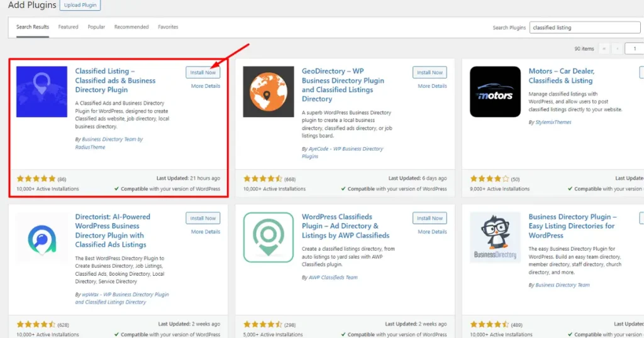Click the (628) rating count

pos(64,325)
